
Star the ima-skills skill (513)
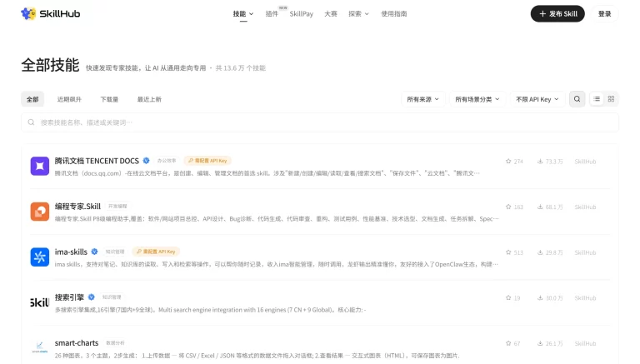click(x=508, y=252)
